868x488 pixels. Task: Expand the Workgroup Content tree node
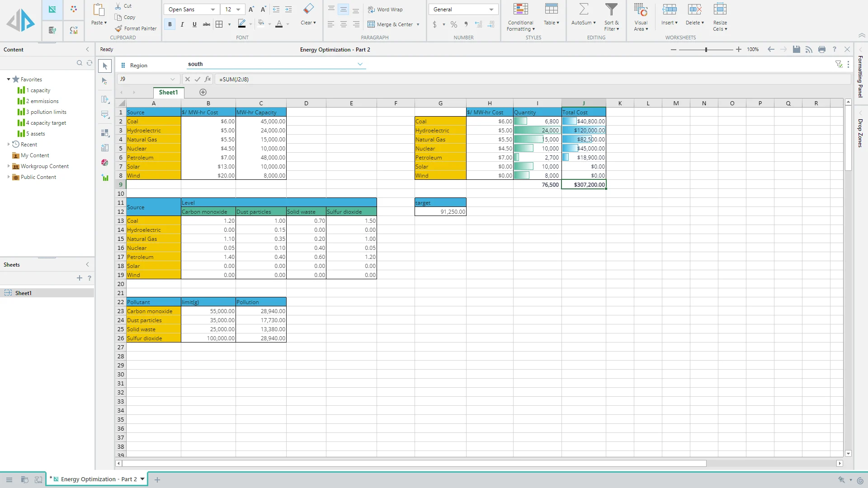point(9,166)
